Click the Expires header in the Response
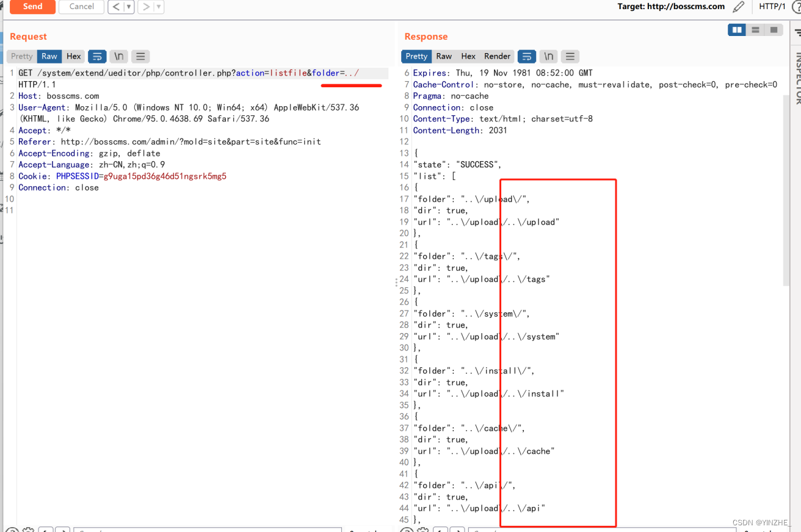Screen dimensions: 801x532 click(502, 73)
